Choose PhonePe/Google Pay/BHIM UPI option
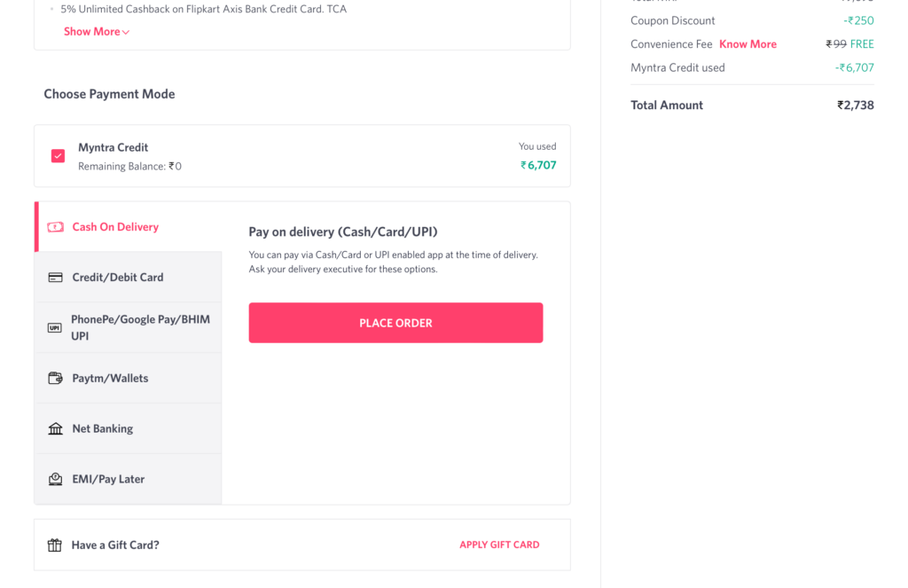Viewport: 908px width, 588px height. pos(129,328)
